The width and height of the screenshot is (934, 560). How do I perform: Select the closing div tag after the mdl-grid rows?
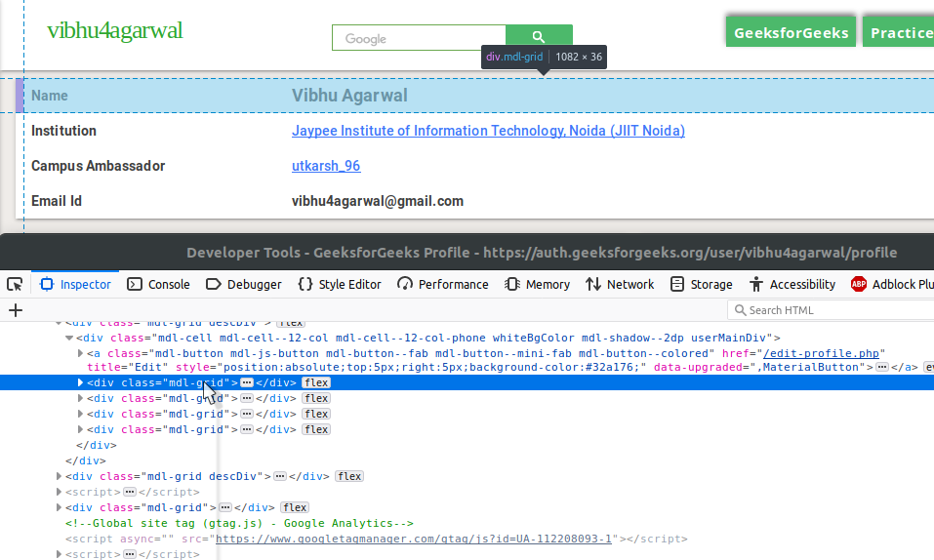click(x=97, y=445)
